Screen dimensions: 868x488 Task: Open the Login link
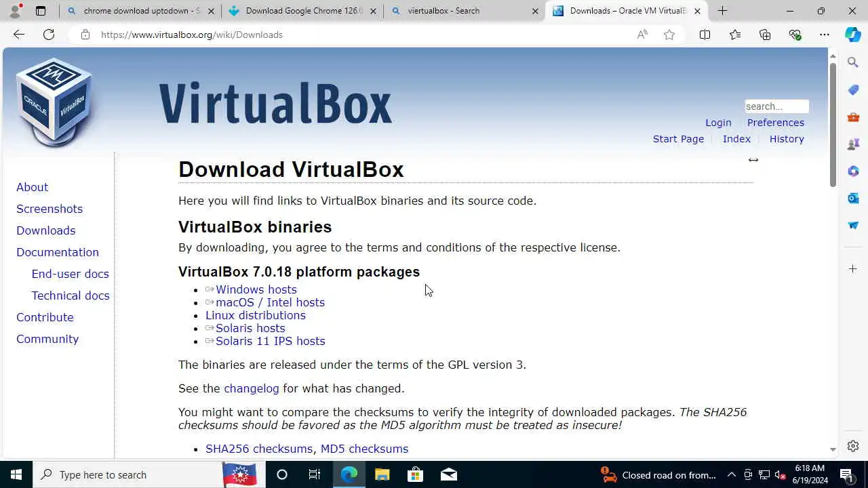click(718, 123)
